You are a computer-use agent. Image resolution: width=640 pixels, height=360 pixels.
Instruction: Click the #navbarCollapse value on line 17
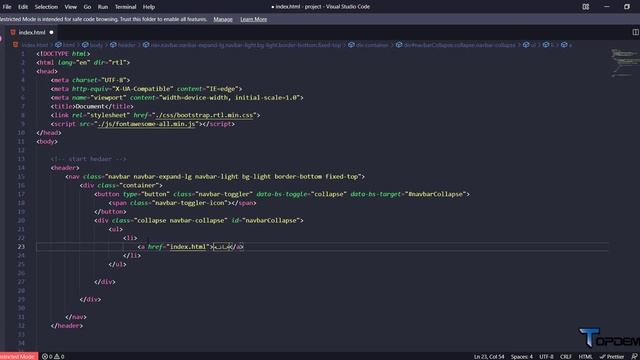436,194
